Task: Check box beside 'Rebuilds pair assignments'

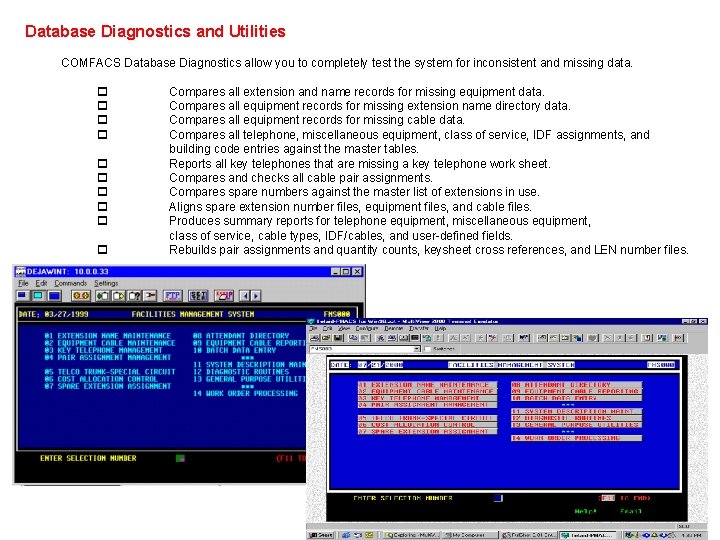Action: pyautogui.click(x=102, y=249)
